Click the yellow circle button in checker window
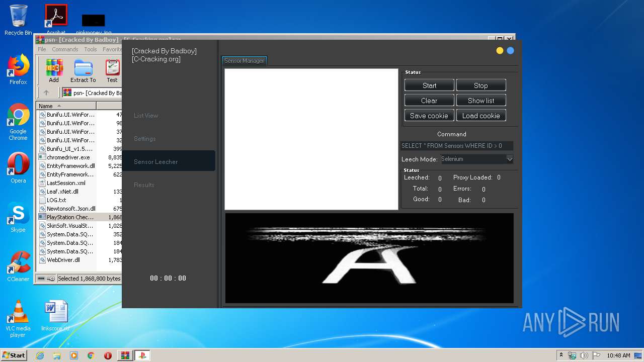Viewport: 644px width, 362px height. point(500,50)
